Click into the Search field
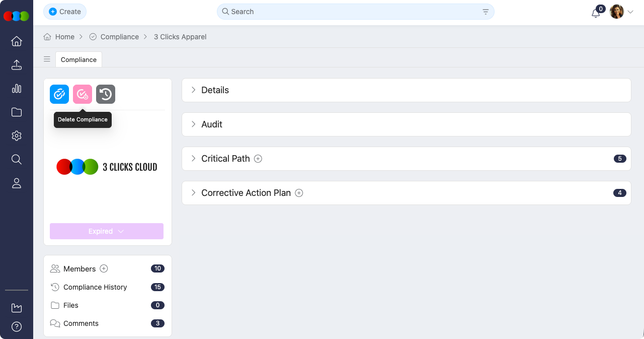The image size is (644, 339). (x=352, y=12)
